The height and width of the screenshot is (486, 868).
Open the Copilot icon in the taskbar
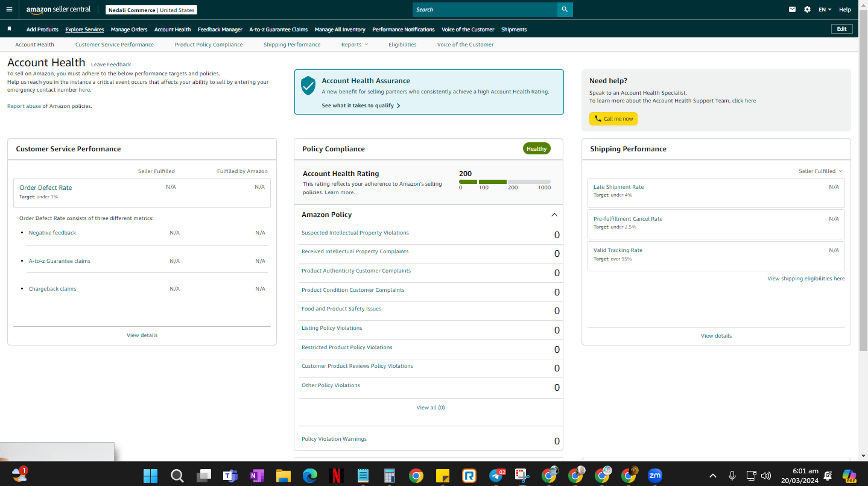[x=849, y=476]
